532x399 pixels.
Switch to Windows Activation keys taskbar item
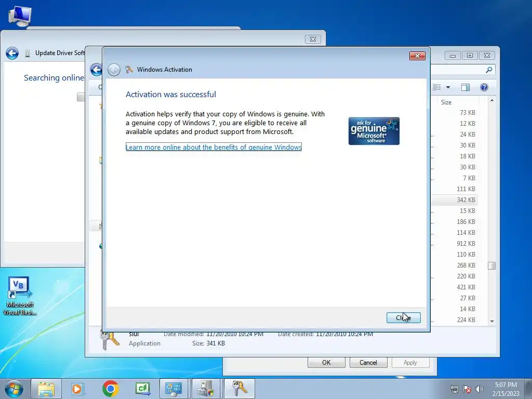point(239,389)
